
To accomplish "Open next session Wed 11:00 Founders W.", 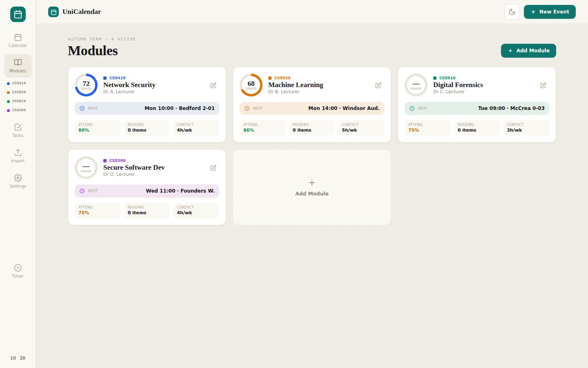I will pos(147,191).
